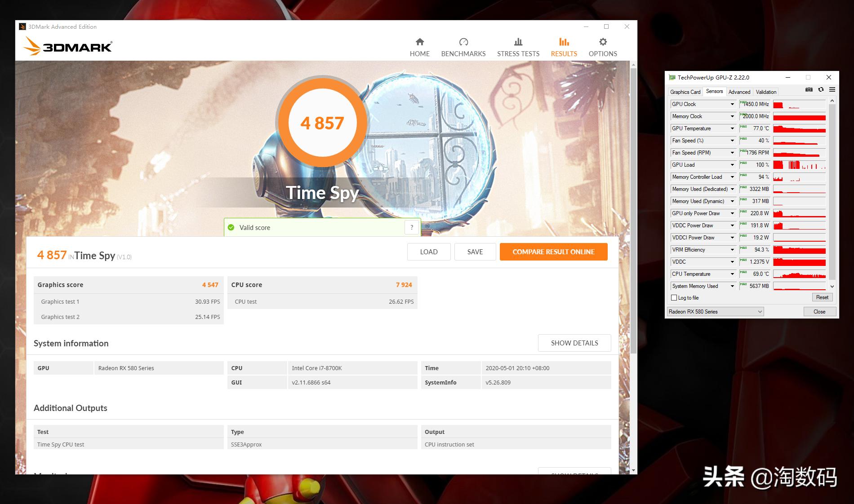
Task: Click the GPU-Z sensors scrollbar down arrow
Action: (x=832, y=286)
